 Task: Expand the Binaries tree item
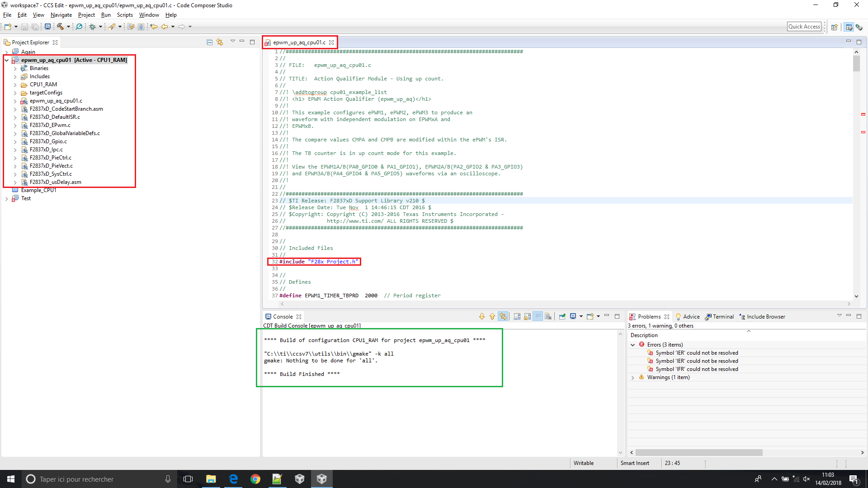14,68
